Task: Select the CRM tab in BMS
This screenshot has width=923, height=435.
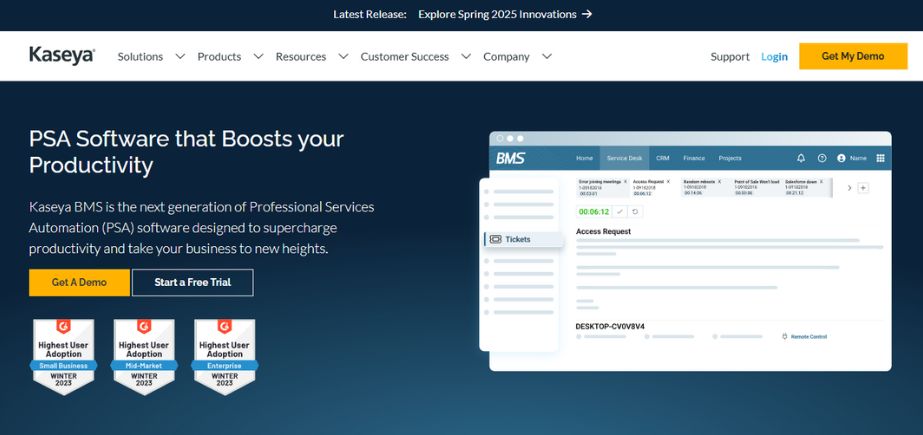Action: pos(663,158)
